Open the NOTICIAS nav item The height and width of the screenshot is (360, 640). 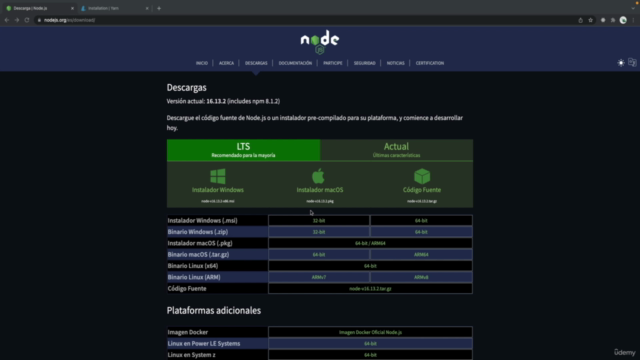pyautogui.click(x=396, y=63)
